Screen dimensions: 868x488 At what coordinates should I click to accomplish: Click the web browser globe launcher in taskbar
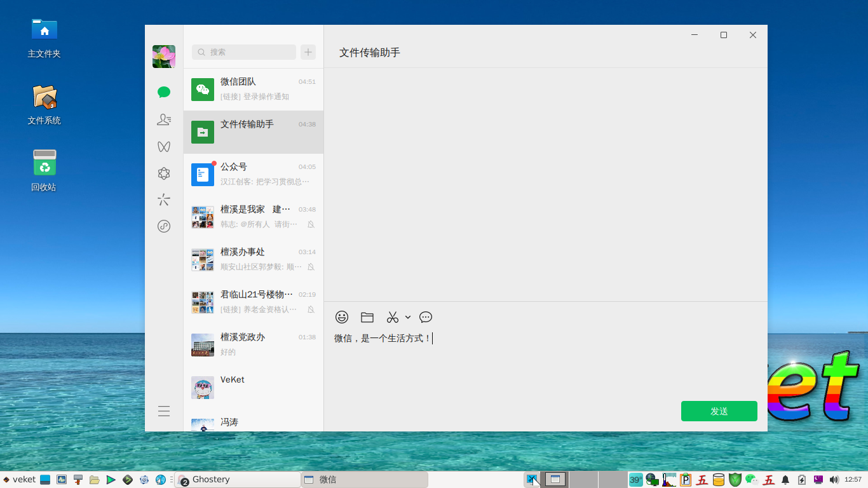pyautogui.click(x=161, y=480)
